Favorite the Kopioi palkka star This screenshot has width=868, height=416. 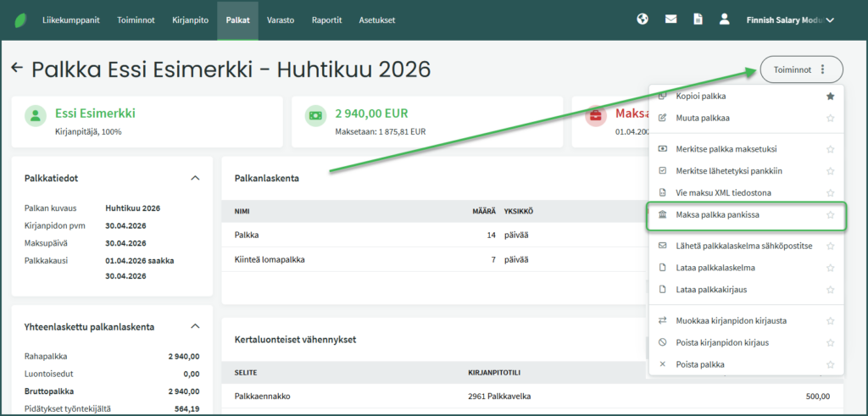click(x=831, y=97)
